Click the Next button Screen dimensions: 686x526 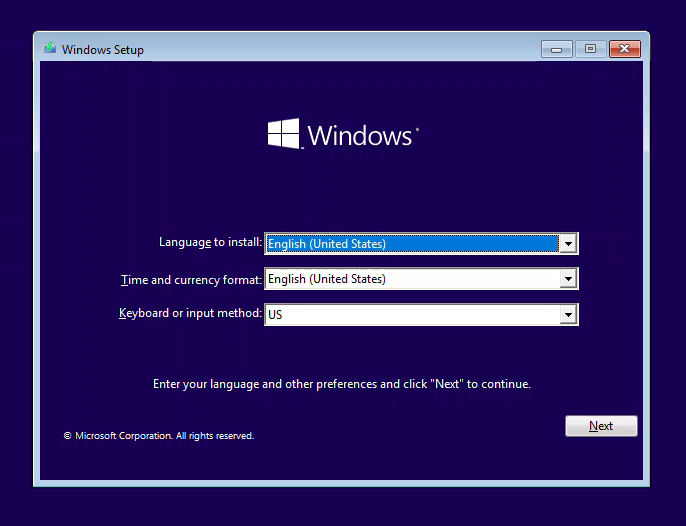(601, 426)
